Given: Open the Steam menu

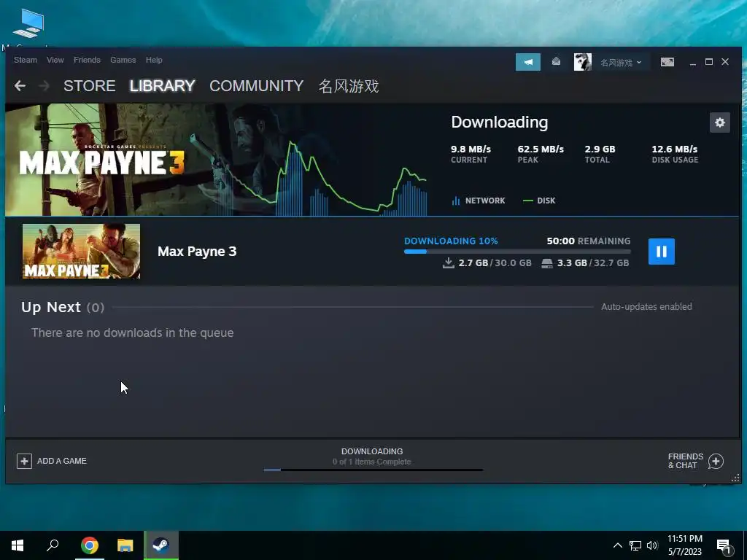Looking at the screenshot, I should click(26, 60).
